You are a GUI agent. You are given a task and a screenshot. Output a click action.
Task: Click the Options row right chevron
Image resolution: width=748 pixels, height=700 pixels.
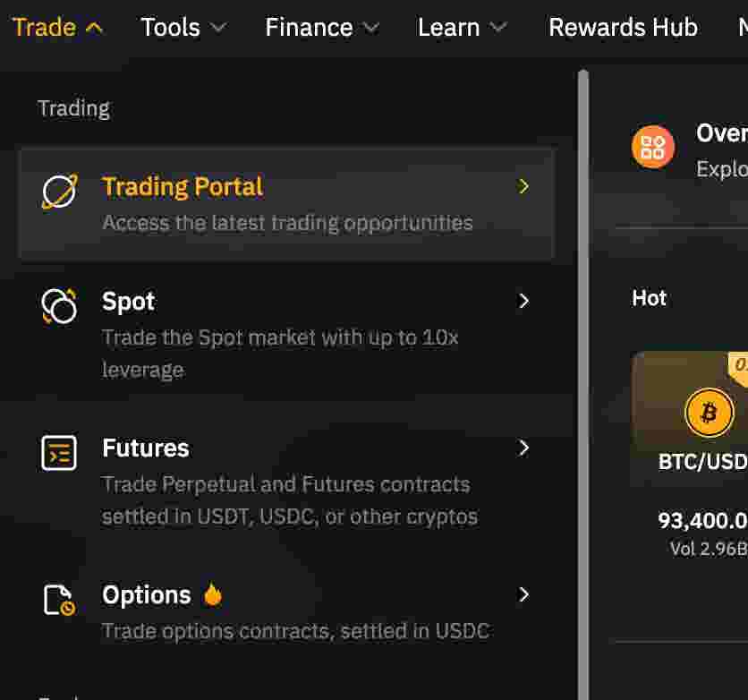click(524, 594)
